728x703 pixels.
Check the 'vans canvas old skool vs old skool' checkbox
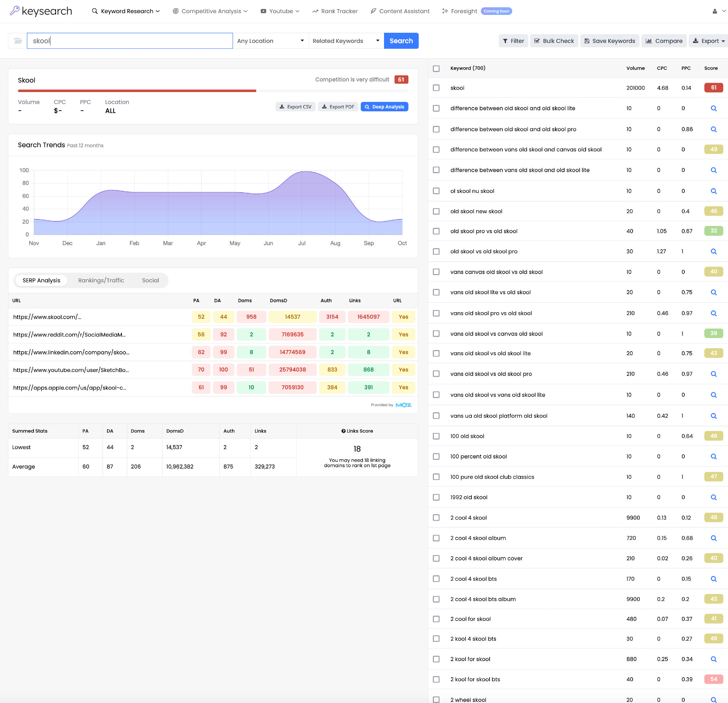pos(436,272)
